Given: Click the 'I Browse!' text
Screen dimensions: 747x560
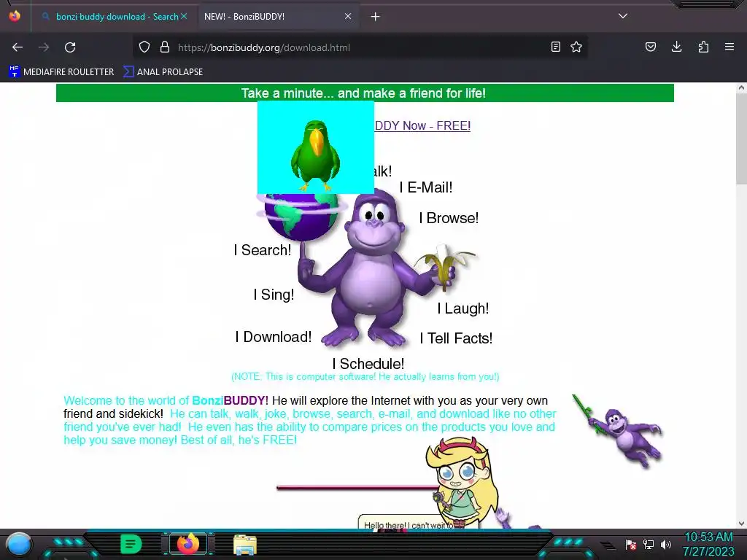Looking at the screenshot, I should pos(449,218).
